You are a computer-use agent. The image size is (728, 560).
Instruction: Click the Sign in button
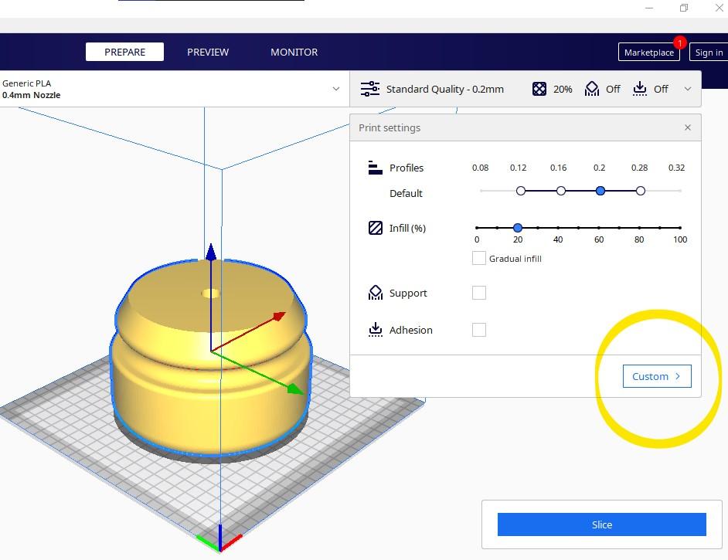click(709, 52)
